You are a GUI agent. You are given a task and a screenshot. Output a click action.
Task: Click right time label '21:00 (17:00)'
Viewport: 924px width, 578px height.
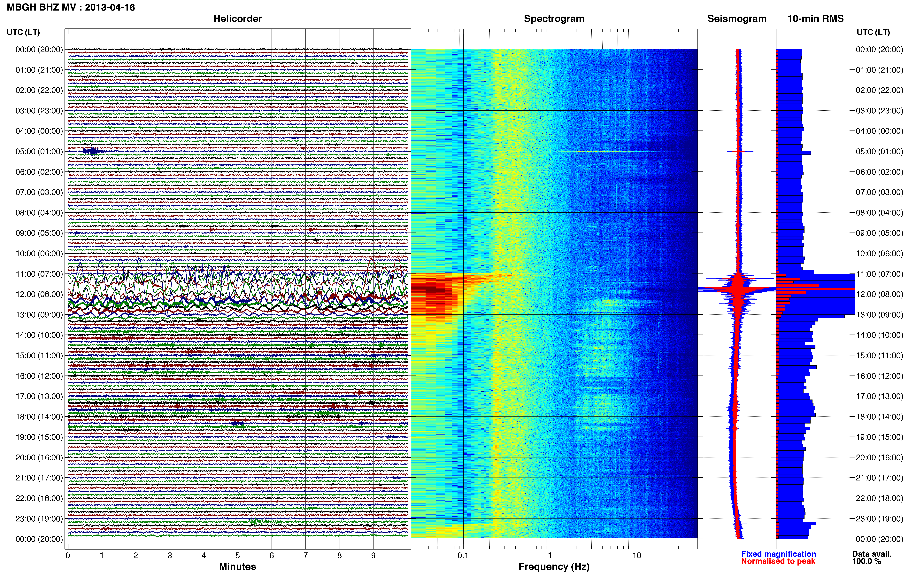[879, 478]
